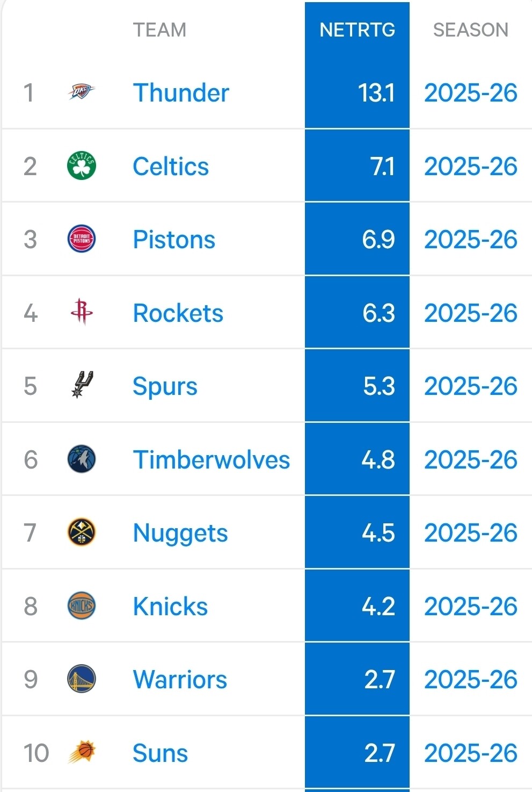Sort by the TEAM column header
Viewport: 532px width, 792px height.
point(159,30)
